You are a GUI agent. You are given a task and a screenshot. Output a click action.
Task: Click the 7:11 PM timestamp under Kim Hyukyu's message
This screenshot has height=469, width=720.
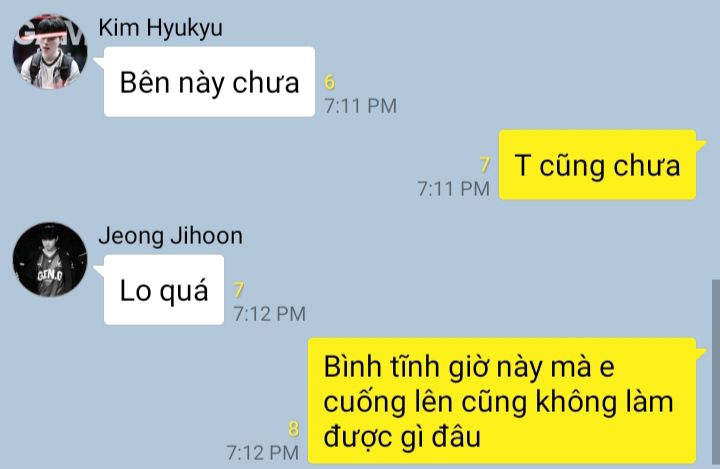coord(360,106)
